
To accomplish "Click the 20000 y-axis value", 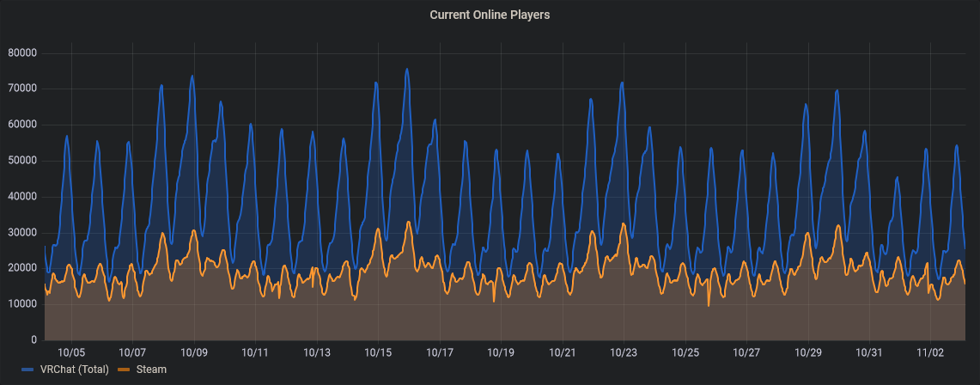I will pyautogui.click(x=22, y=269).
